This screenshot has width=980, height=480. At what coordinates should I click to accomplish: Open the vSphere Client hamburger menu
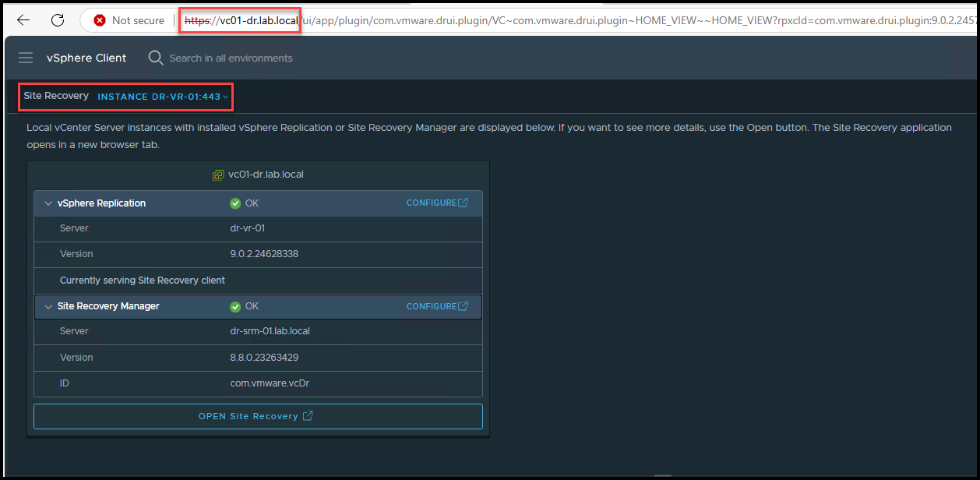click(26, 58)
